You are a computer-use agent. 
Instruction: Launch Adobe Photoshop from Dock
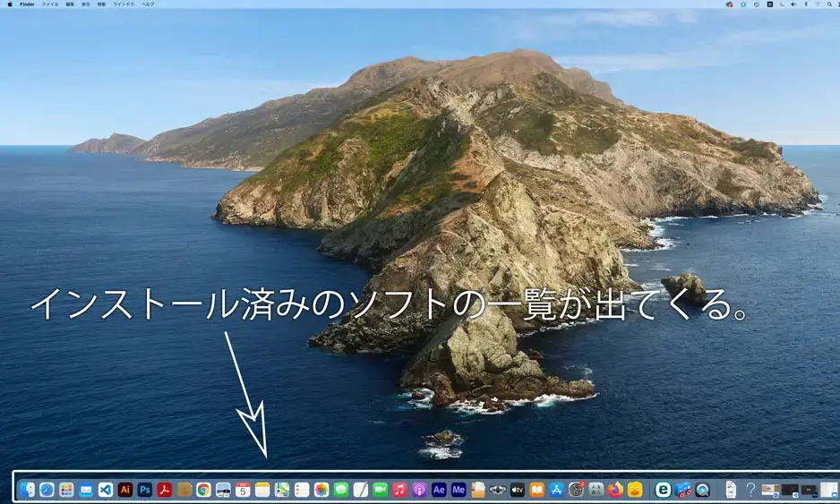[145, 489]
